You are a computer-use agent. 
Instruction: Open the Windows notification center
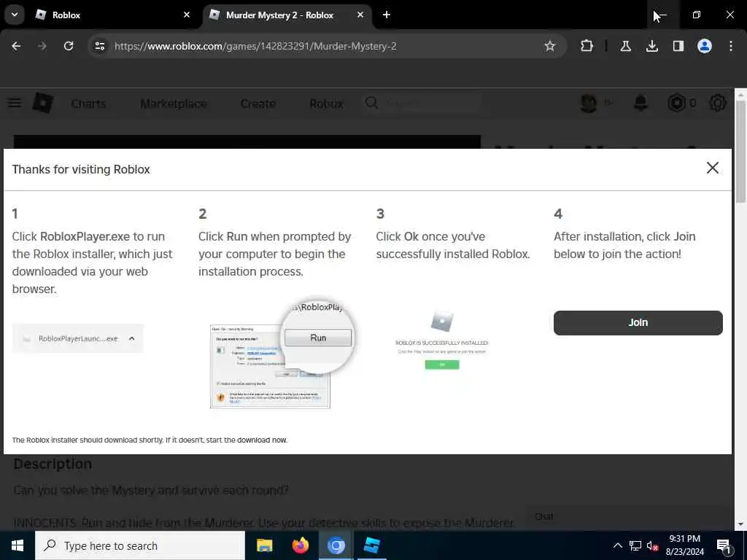[724, 545]
